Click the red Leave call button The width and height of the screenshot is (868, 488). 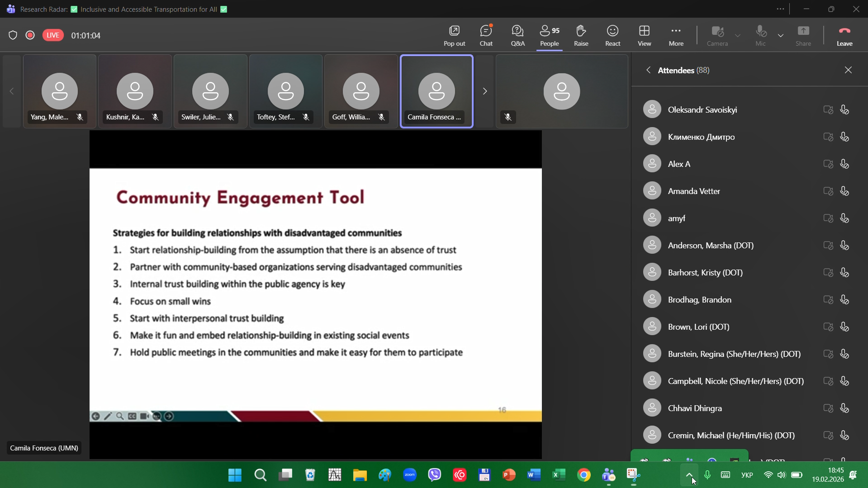[x=844, y=35]
